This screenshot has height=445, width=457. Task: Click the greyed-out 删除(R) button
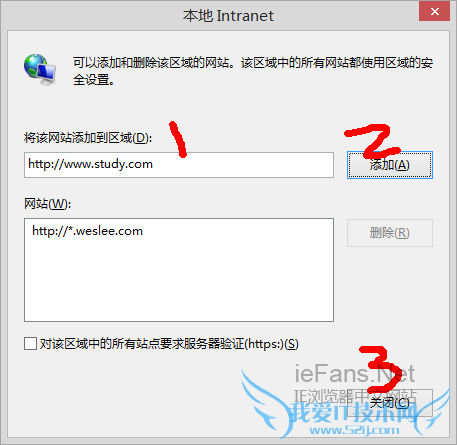pos(390,233)
